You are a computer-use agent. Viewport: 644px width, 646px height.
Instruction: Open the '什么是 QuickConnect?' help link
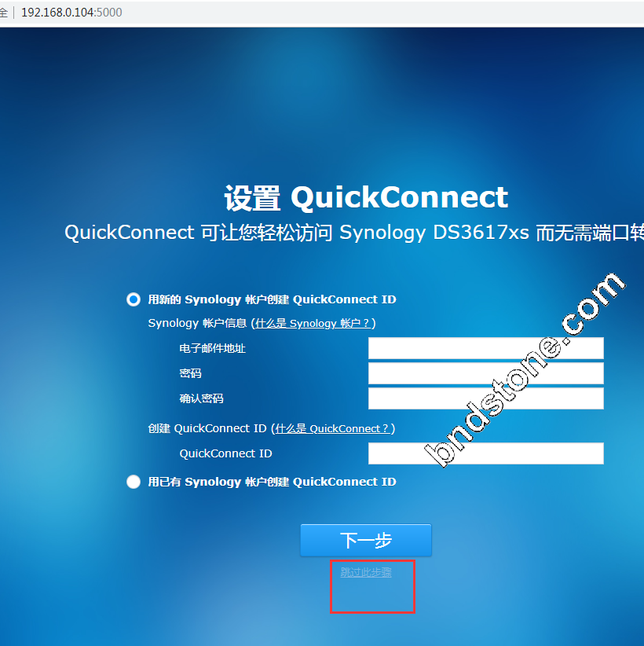point(332,429)
